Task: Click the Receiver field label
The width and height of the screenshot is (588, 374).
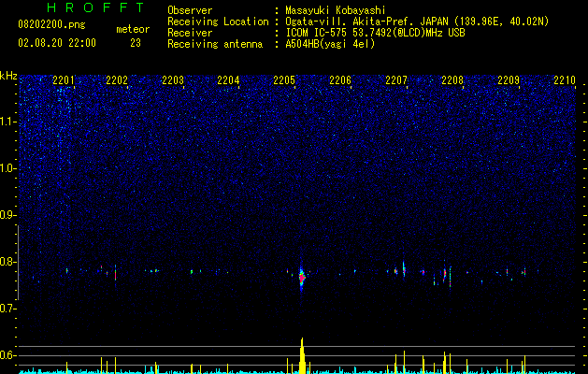Action: coord(190,33)
